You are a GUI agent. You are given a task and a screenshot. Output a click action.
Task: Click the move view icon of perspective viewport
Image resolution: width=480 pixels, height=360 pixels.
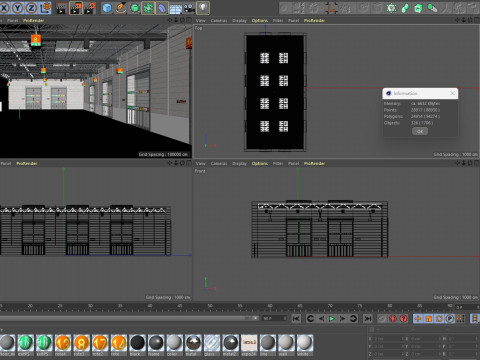click(x=170, y=21)
